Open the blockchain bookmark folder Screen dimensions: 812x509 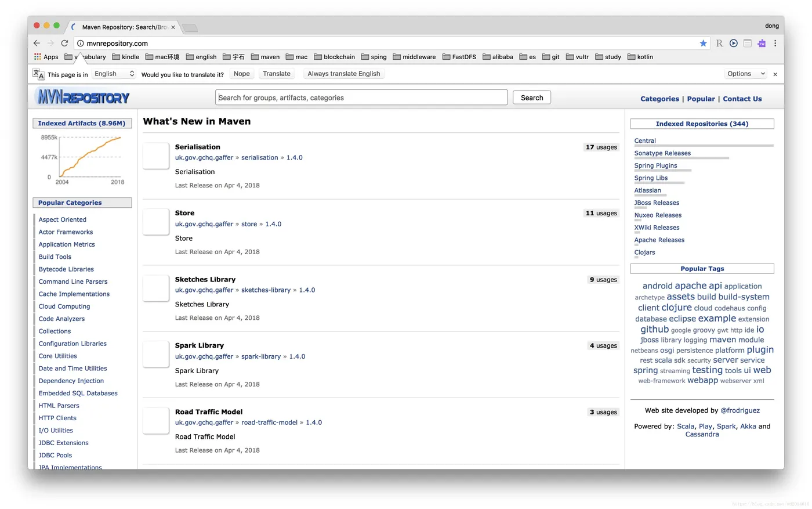(x=335, y=57)
